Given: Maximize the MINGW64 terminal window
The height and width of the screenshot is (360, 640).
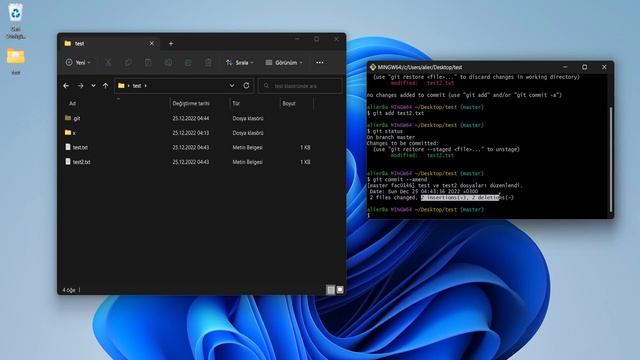Looking at the screenshot, I should [584, 67].
